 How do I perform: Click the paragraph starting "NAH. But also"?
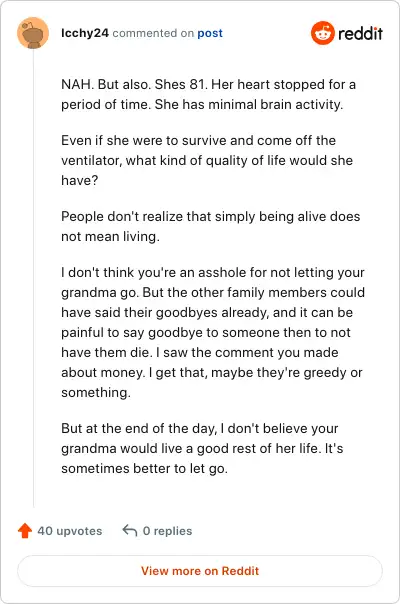208,94
